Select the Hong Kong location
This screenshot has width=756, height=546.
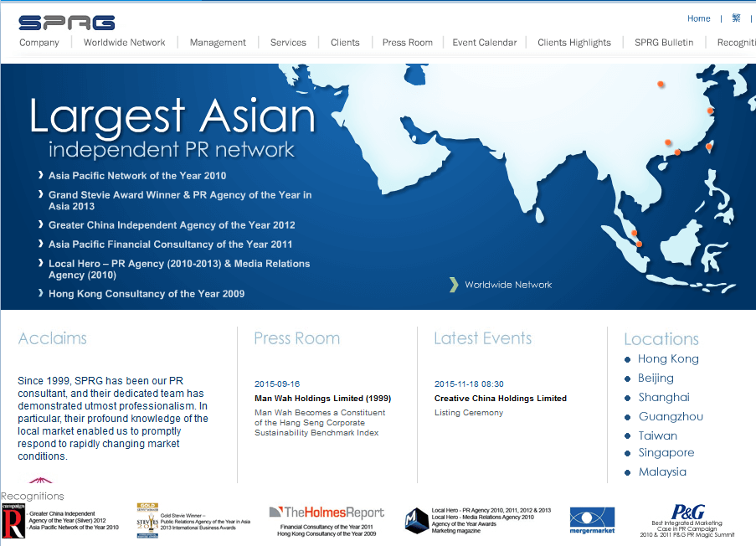pos(668,359)
